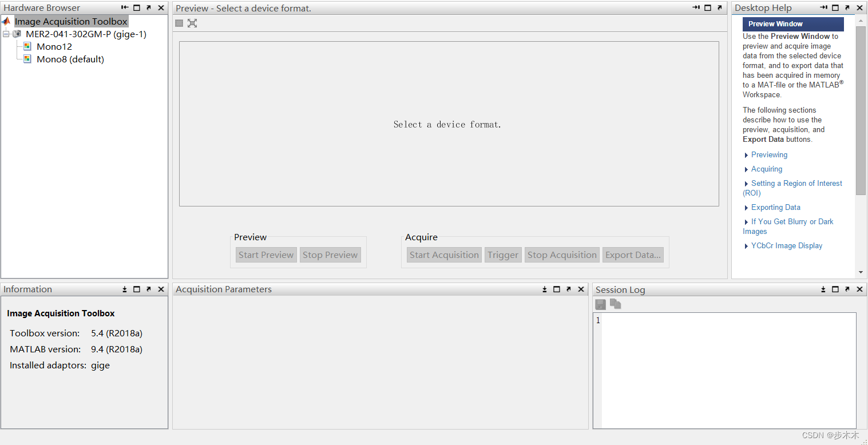
Task: Collapse the MER2-041-302GM-P device tree node
Action: click(x=6, y=34)
